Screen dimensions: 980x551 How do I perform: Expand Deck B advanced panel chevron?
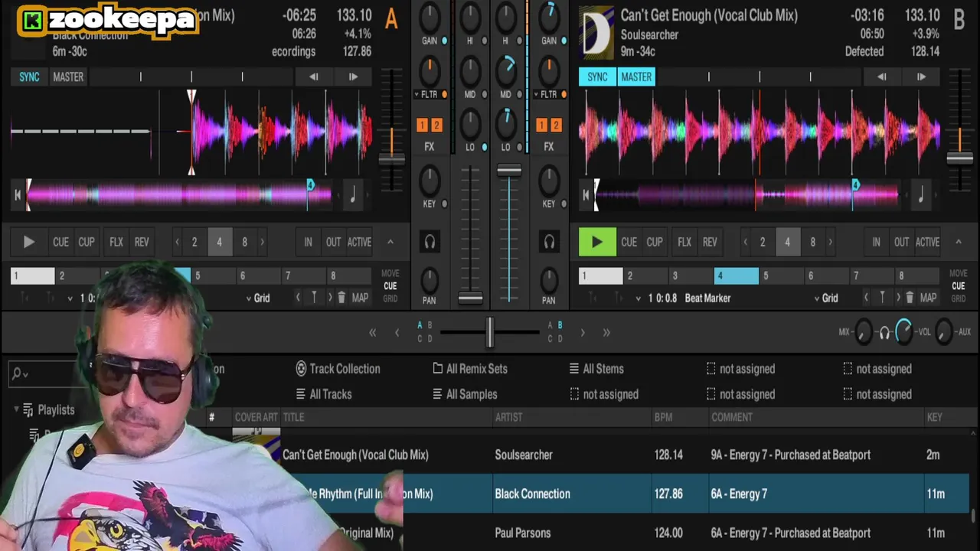click(958, 242)
